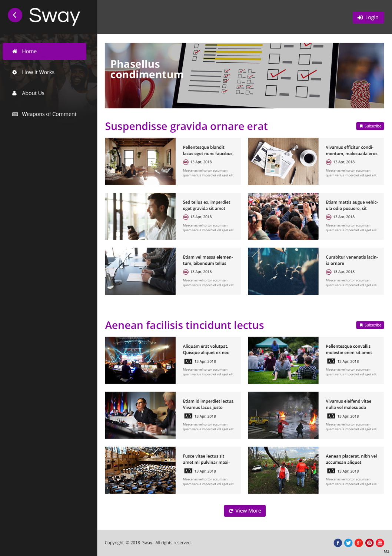Click the purple back arrow icon
The width and height of the screenshot is (392, 556).
(x=15, y=15)
